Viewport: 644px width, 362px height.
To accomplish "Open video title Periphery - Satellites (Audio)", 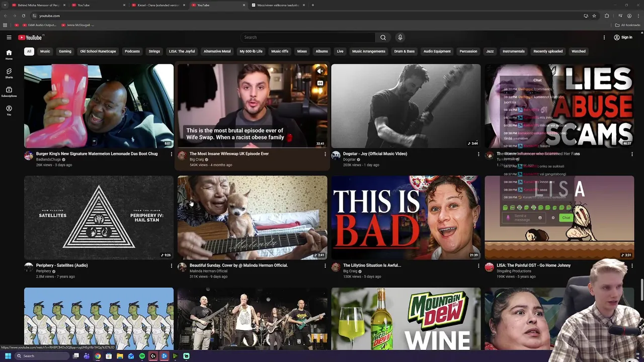I will click(x=61, y=265).
